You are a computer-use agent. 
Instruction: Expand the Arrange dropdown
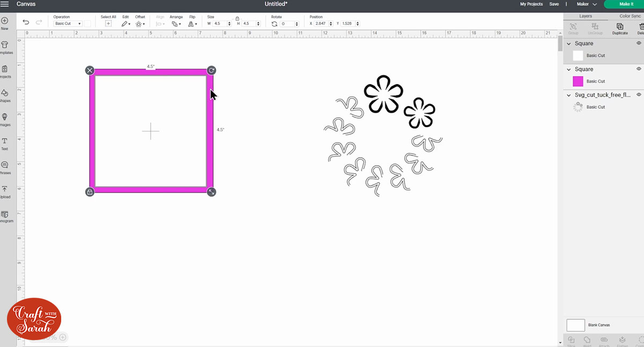tap(177, 24)
